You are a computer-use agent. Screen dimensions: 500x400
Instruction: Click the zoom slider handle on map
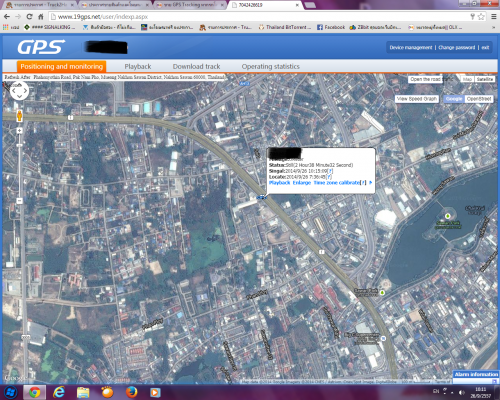click(19, 145)
